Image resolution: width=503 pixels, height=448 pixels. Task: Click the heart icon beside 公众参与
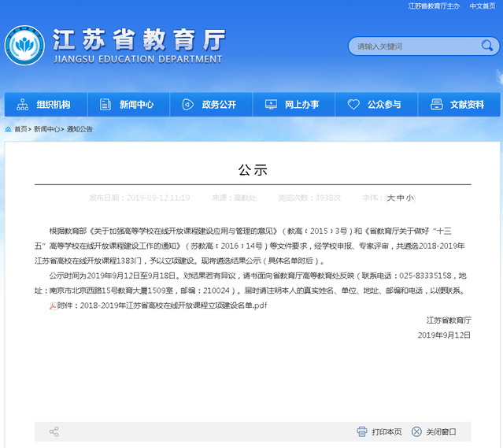[353, 105]
